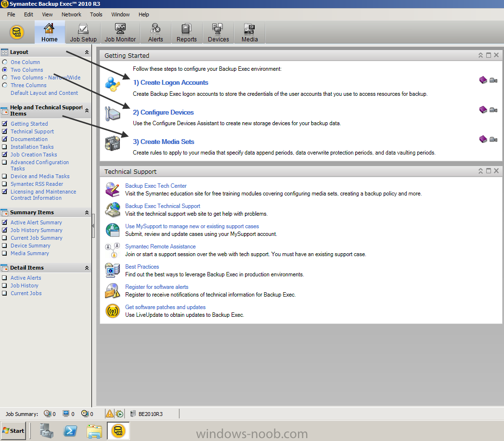Click the yellow Backup Exec button

(x=17, y=32)
